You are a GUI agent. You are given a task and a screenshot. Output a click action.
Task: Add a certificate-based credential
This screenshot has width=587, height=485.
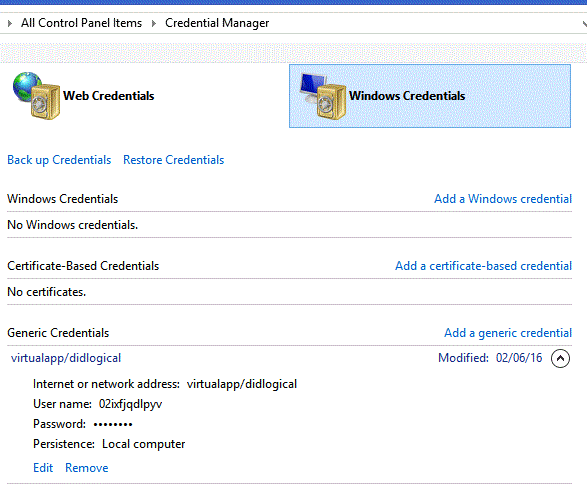[483, 266]
